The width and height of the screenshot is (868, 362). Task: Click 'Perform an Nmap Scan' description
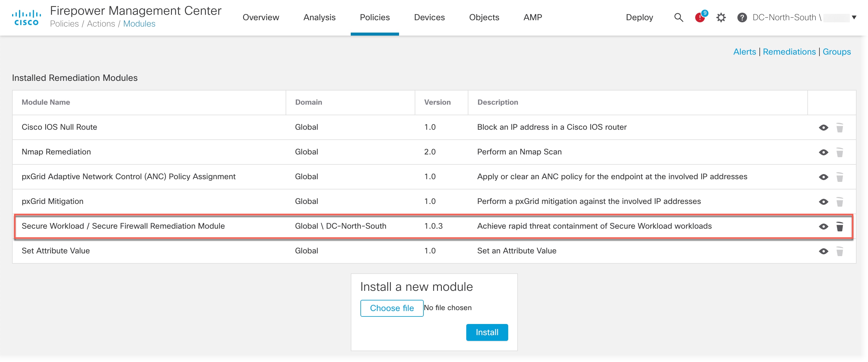pos(519,152)
